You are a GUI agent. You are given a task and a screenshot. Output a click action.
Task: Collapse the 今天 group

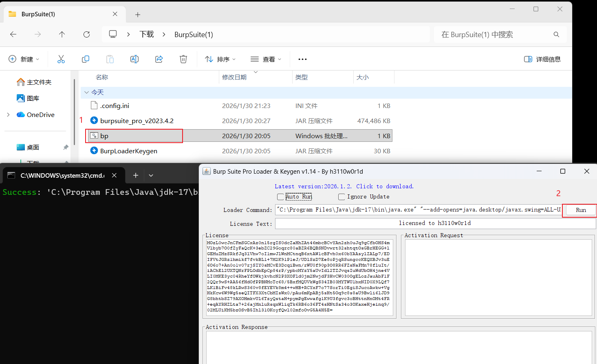coord(86,93)
